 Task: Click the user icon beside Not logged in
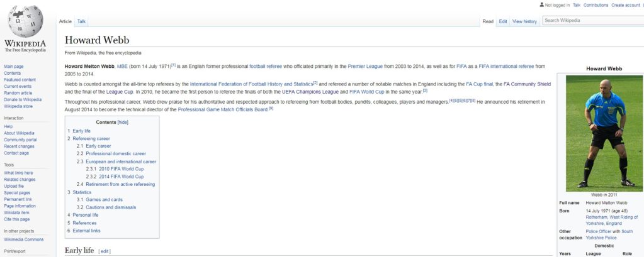coord(542,5)
